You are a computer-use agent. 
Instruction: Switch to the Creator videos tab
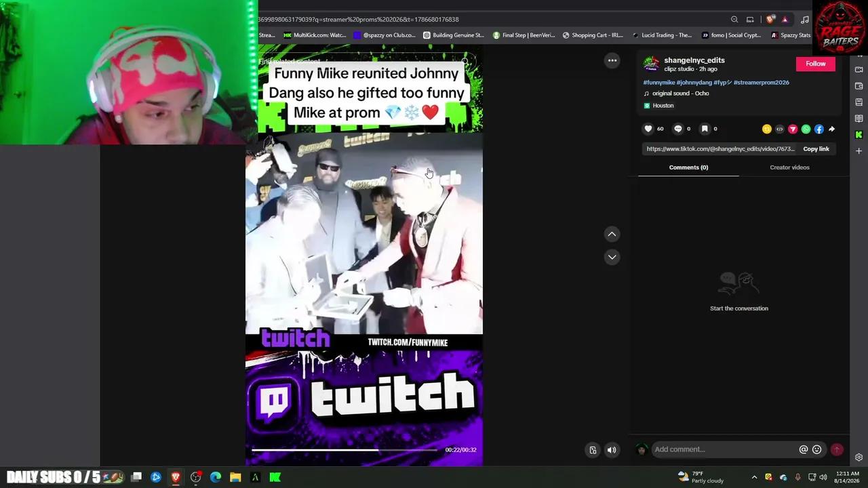(789, 167)
